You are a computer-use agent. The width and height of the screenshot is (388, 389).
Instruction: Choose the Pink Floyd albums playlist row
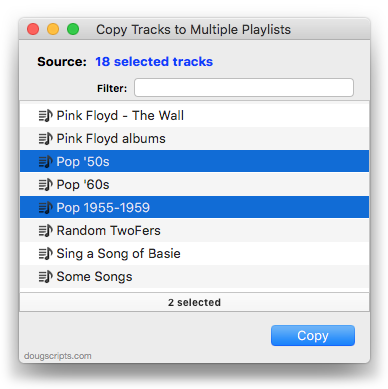(194, 139)
